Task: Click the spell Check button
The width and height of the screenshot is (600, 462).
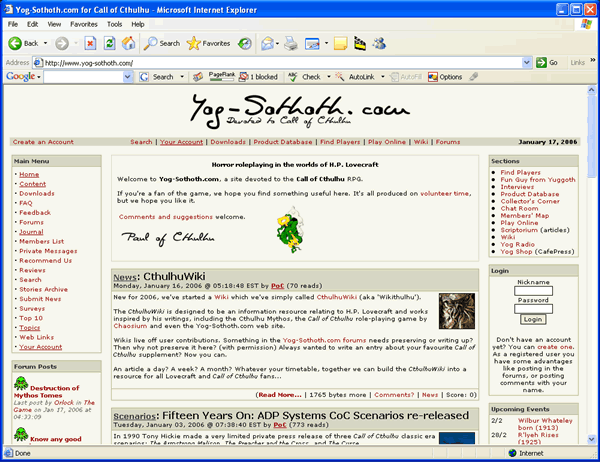Action: [304, 77]
